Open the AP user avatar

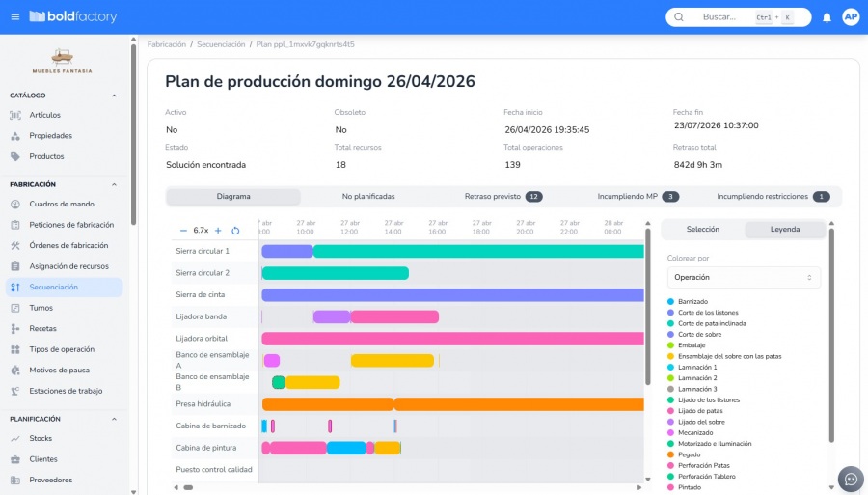[x=851, y=17]
